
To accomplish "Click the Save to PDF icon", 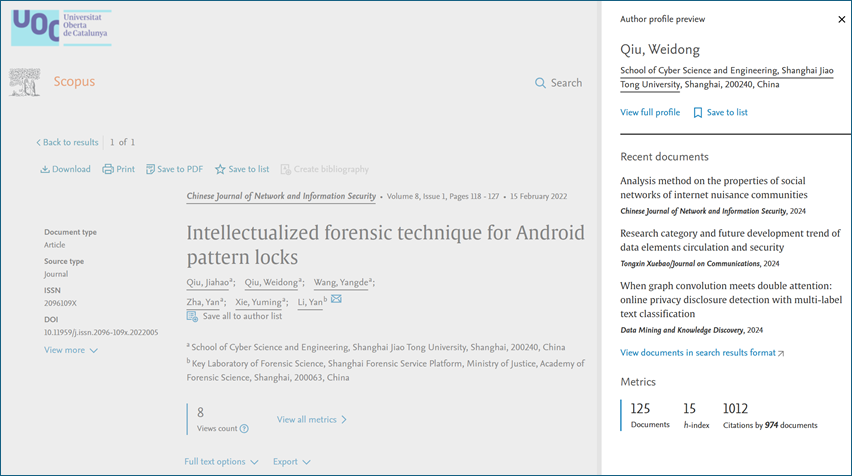I will [150, 170].
